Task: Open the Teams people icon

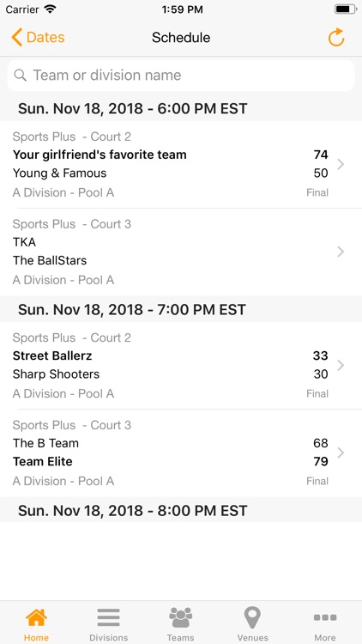Action: [x=181, y=617]
